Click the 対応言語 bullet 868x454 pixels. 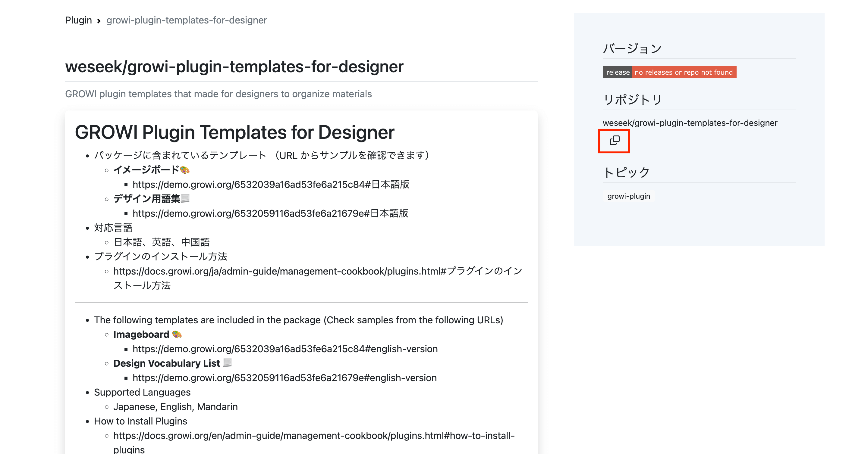tap(113, 228)
